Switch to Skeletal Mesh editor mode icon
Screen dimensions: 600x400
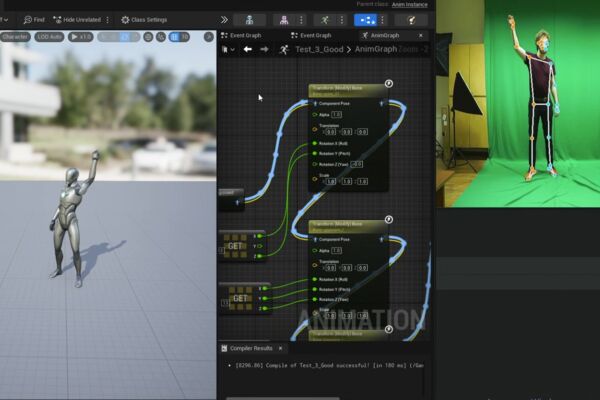(x=284, y=20)
